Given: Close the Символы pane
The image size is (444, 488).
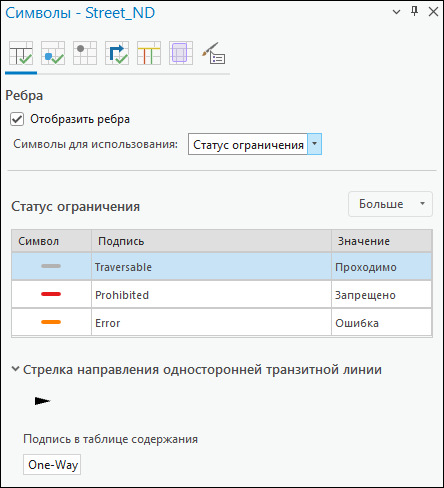Looking at the screenshot, I should tap(433, 12).
